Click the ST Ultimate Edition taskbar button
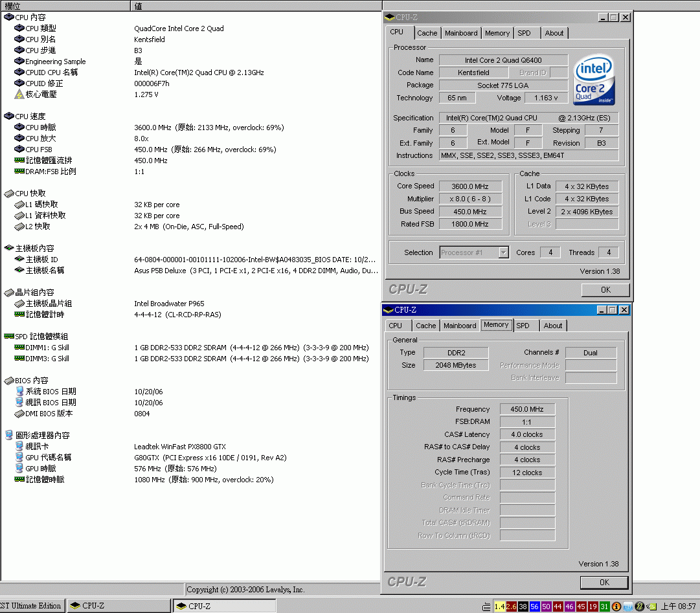 [x=32, y=606]
